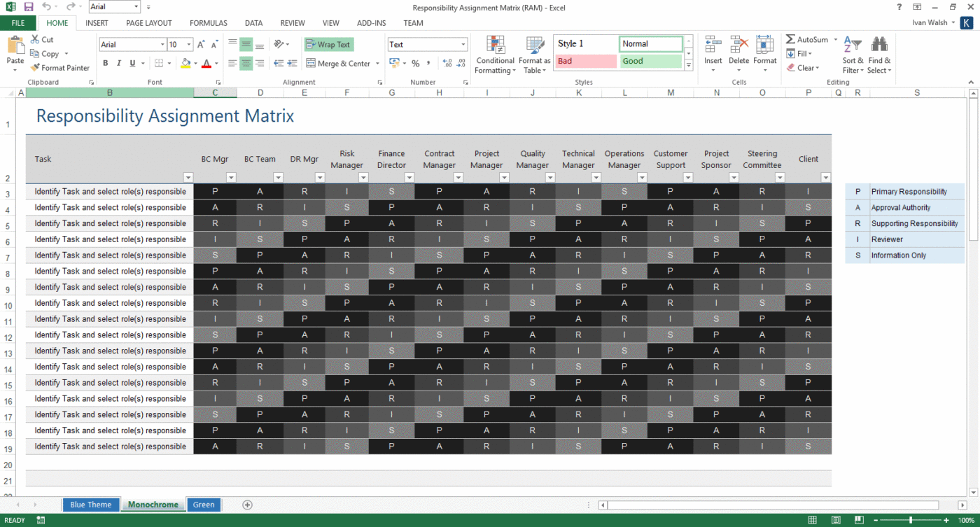Screen dimensions: 980x527
Task: Select the Format Painter tool
Action: click(x=60, y=68)
